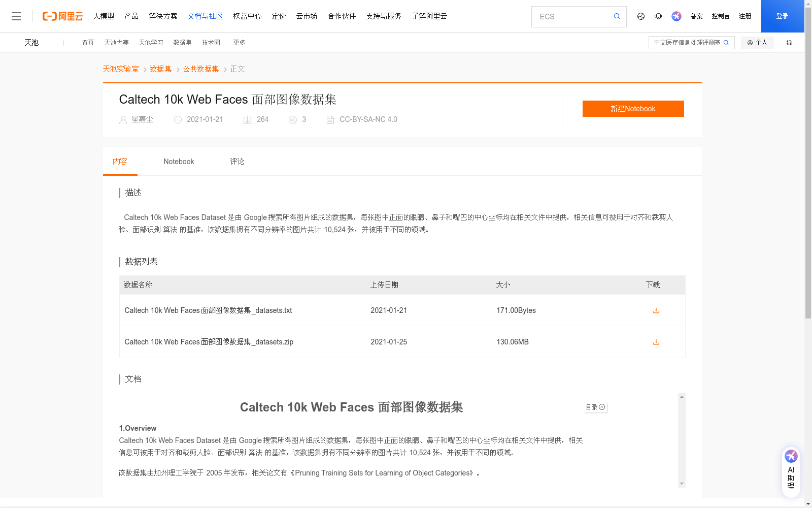This screenshot has height=508, width=812.
Task: Click file name ending _datasets.txt
Action: pyautogui.click(x=208, y=310)
